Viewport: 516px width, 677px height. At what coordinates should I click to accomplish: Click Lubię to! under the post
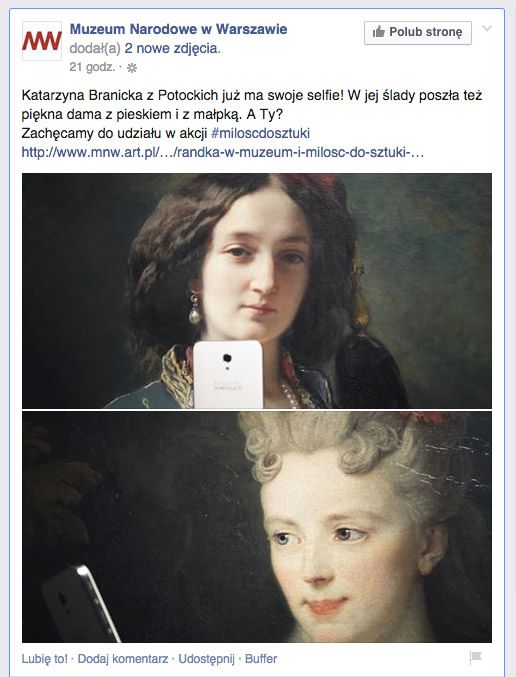pos(44,659)
